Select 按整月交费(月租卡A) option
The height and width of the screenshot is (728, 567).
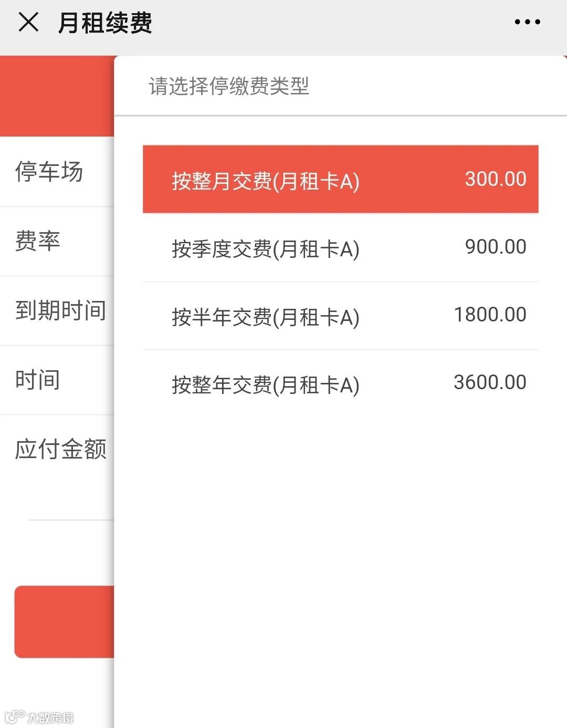tap(340, 179)
